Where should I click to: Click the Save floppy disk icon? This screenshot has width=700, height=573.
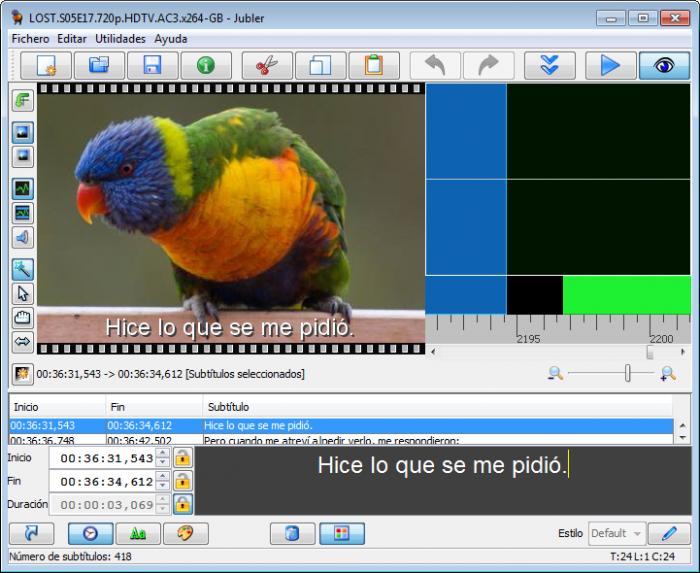153,66
